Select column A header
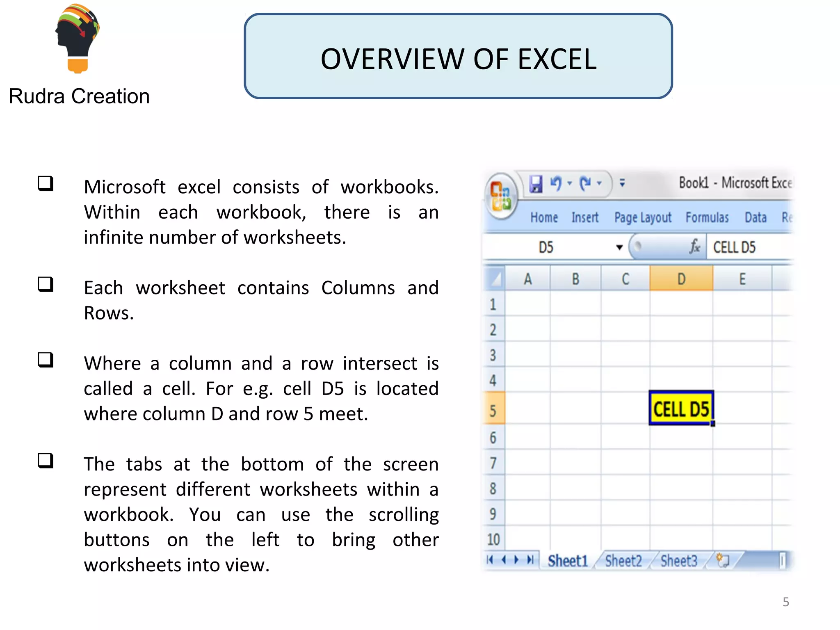 tap(528, 279)
